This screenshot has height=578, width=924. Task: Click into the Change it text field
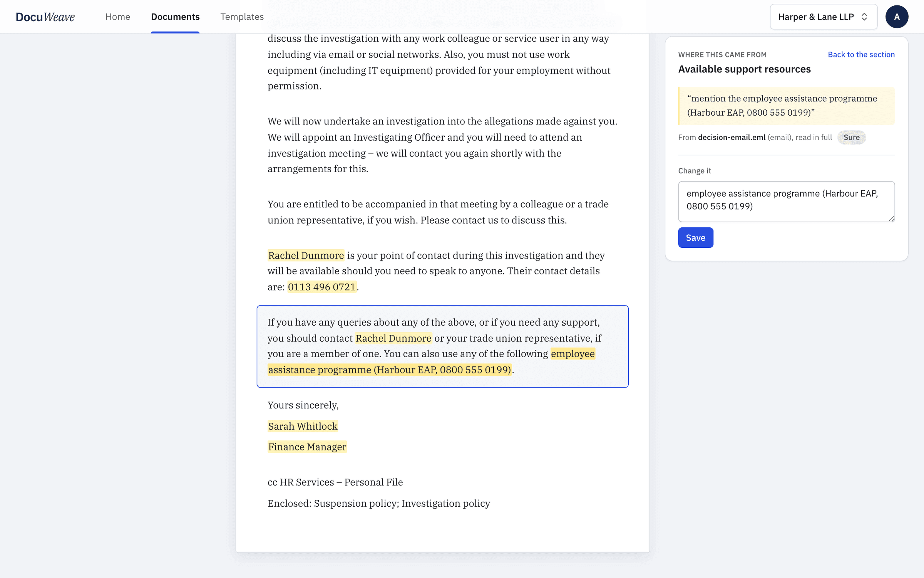pyautogui.click(x=786, y=202)
